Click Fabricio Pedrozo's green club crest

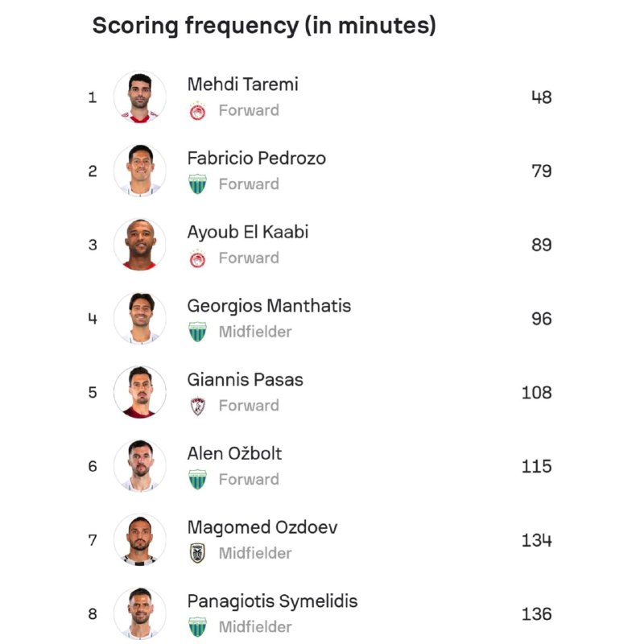[x=197, y=184]
